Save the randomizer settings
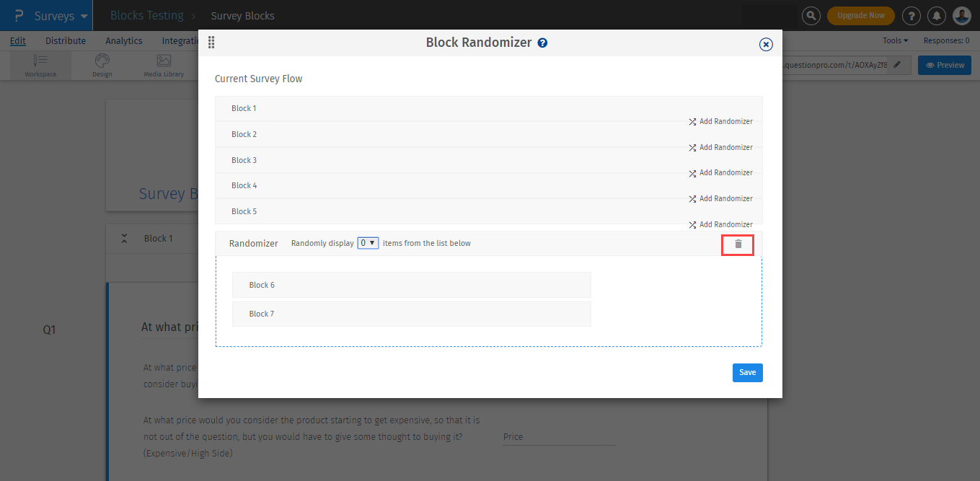This screenshot has width=980, height=481. (747, 372)
